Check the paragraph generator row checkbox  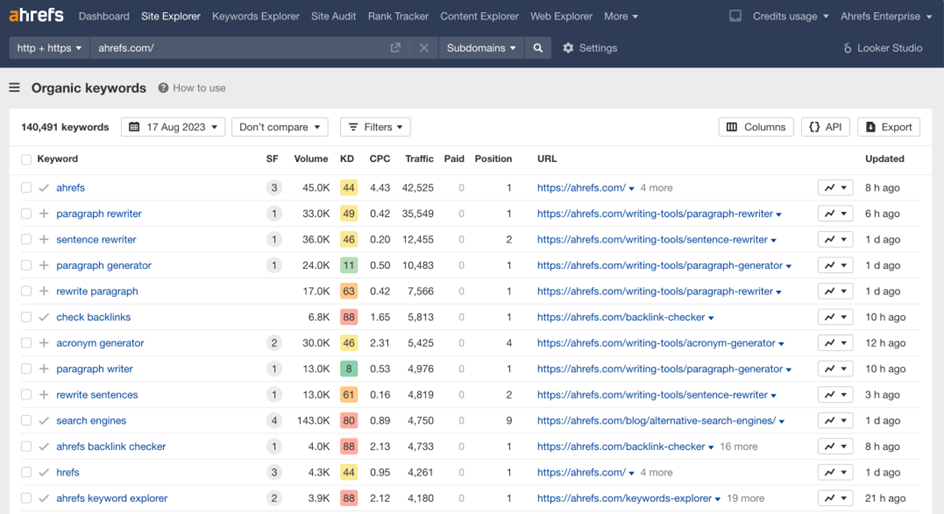[26, 265]
